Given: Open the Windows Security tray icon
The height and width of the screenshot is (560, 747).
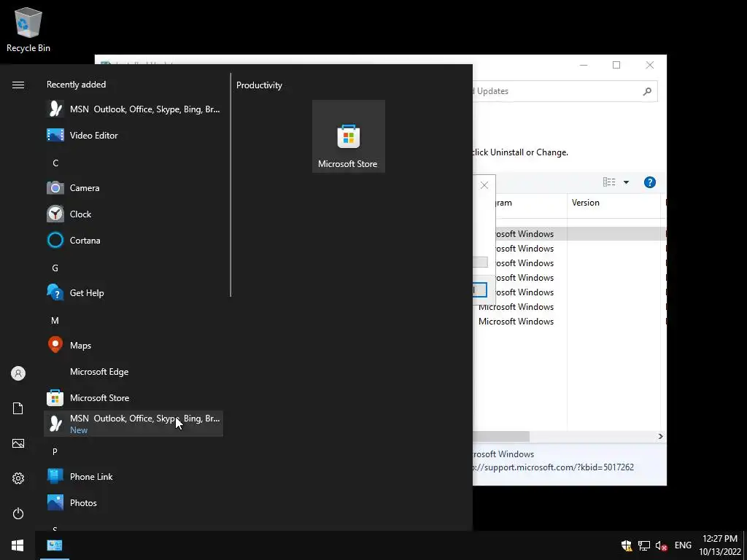Looking at the screenshot, I should click(627, 545).
